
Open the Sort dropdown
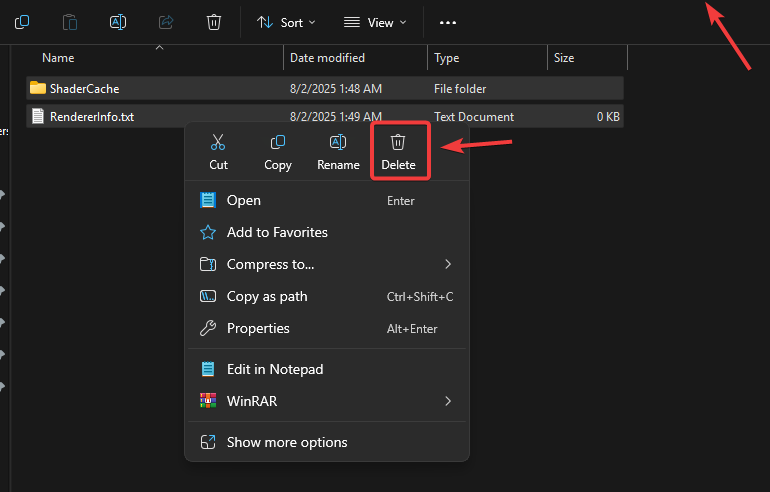pyautogui.click(x=286, y=22)
